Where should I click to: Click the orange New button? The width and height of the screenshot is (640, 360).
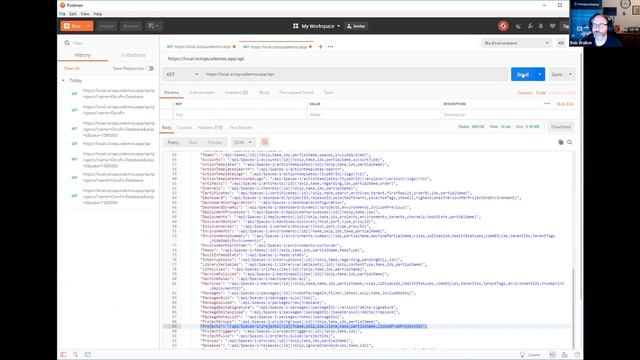point(73,26)
